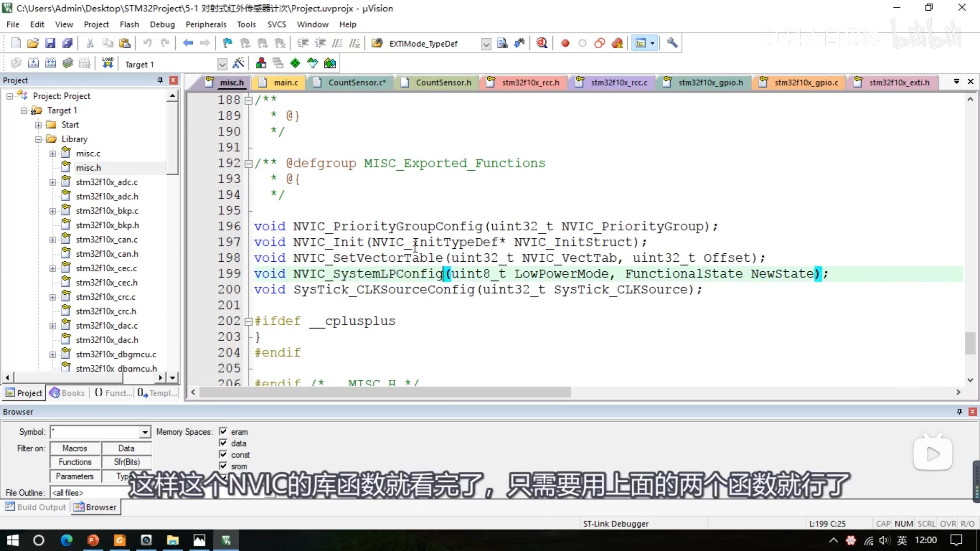Click Navigate Backwards arrow icon

tap(188, 43)
